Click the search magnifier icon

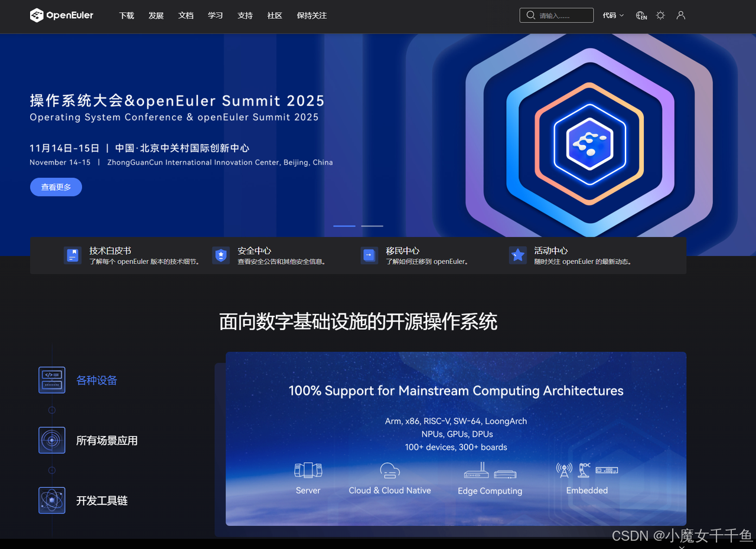(530, 15)
